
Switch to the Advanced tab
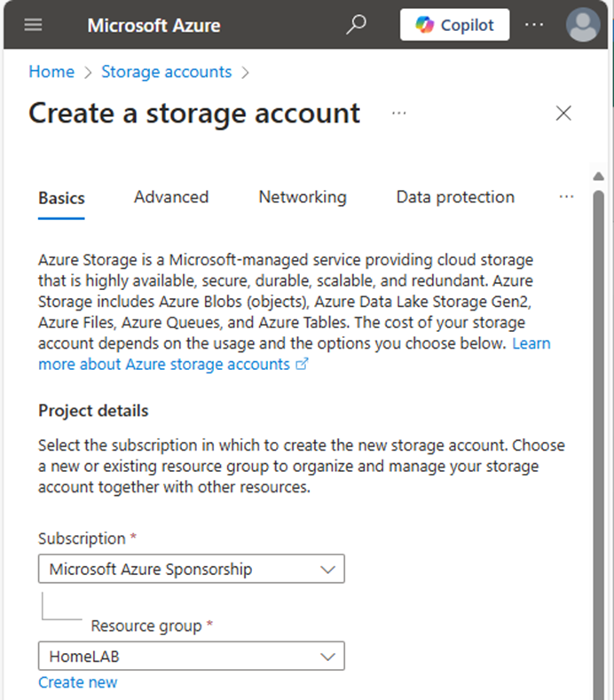point(171,197)
